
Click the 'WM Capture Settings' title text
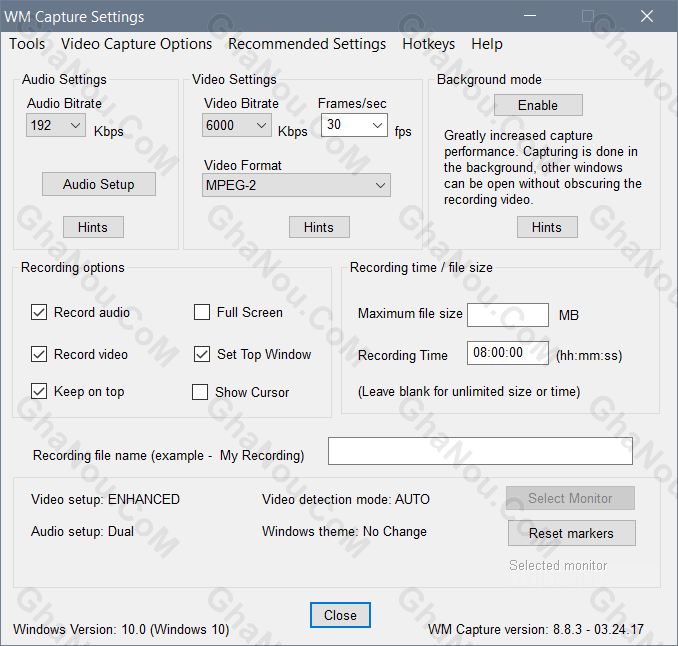(x=74, y=16)
